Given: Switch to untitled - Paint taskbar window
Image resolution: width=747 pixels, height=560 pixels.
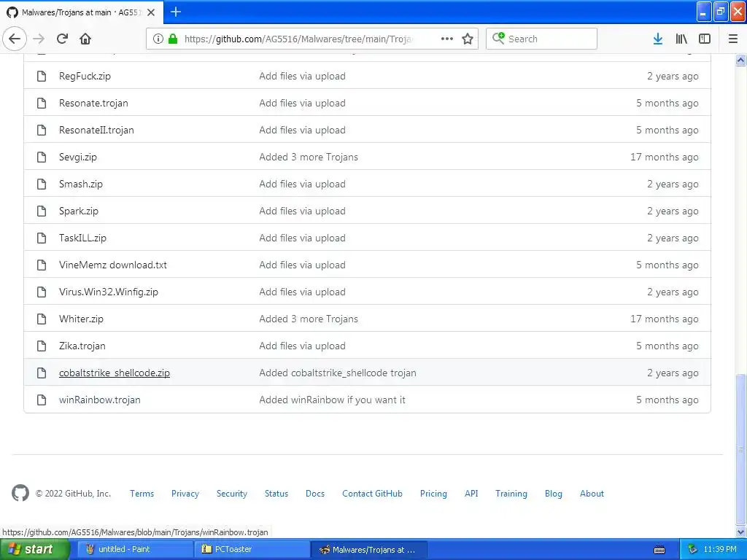Looking at the screenshot, I should tap(134, 549).
